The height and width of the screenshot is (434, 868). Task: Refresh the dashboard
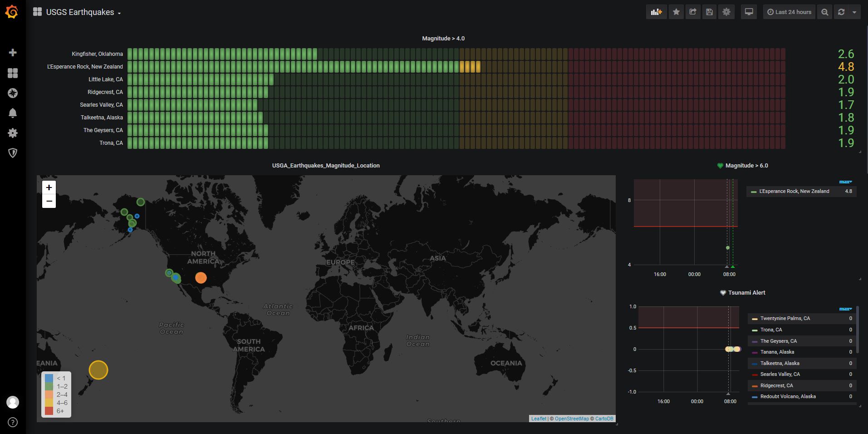pyautogui.click(x=841, y=12)
